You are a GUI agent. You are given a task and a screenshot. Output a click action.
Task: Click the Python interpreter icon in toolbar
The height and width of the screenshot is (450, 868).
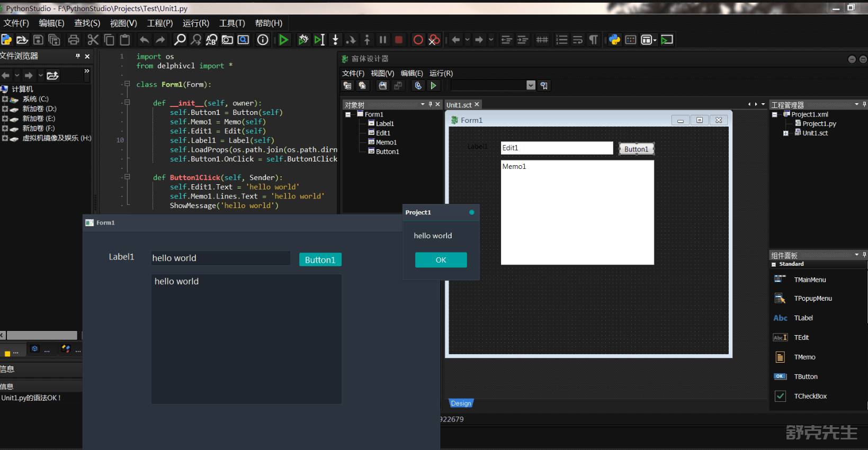point(614,40)
